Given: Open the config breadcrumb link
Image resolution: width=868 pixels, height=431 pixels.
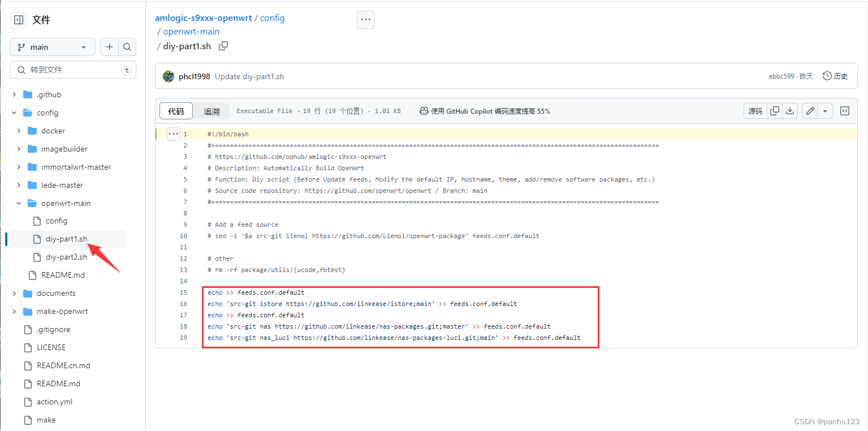Looking at the screenshot, I should (273, 18).
